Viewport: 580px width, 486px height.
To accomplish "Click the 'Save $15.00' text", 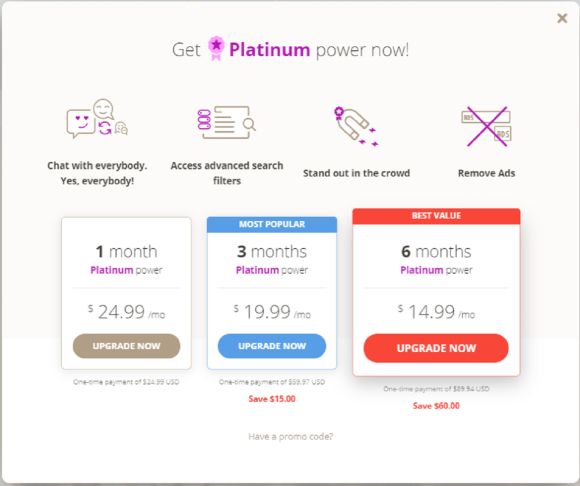I will 272,399.
